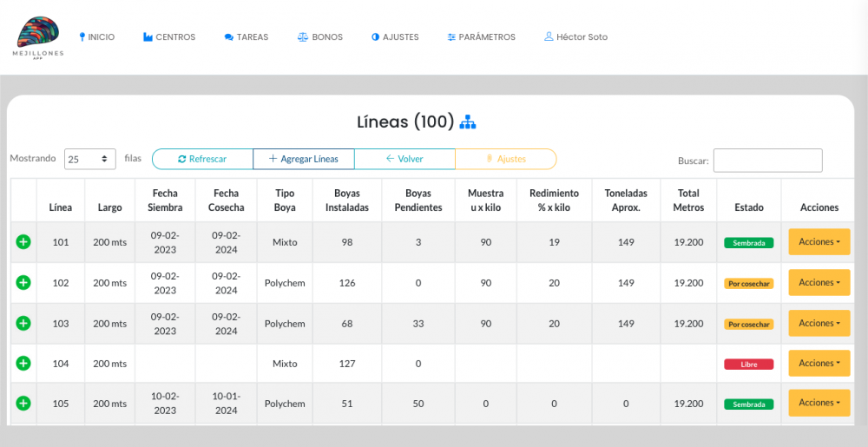Open Acciones dropdown for line 104
The image size is (868, 447).
[819, 363]
